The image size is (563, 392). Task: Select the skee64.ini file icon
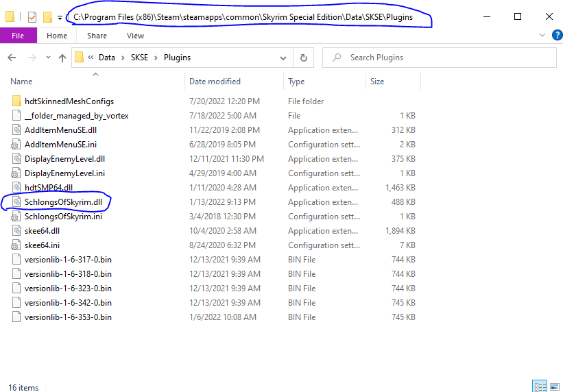coord(16,245)
